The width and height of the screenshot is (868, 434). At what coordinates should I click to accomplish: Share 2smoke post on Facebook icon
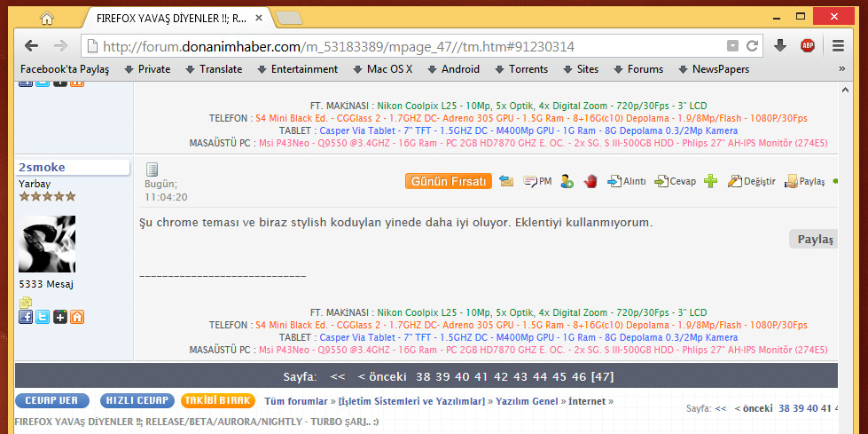pyautogui.click(x=26, y=317)
